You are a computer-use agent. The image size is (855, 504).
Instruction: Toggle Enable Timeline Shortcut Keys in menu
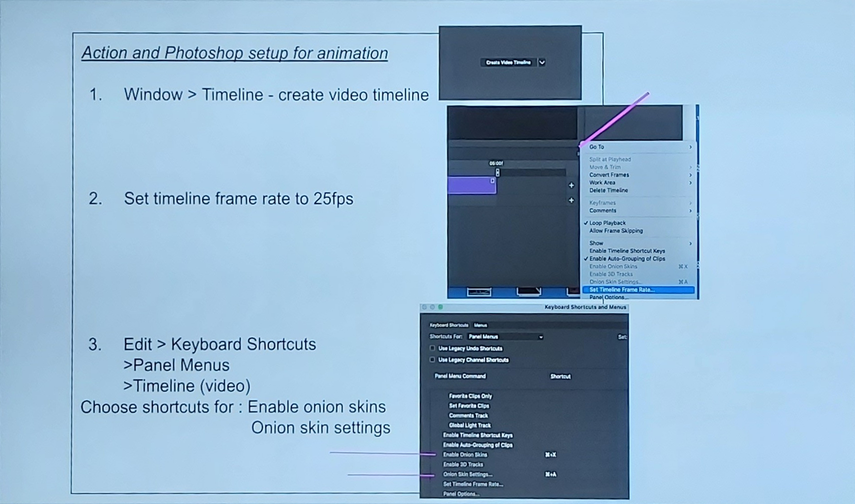(x=638, y=251)
